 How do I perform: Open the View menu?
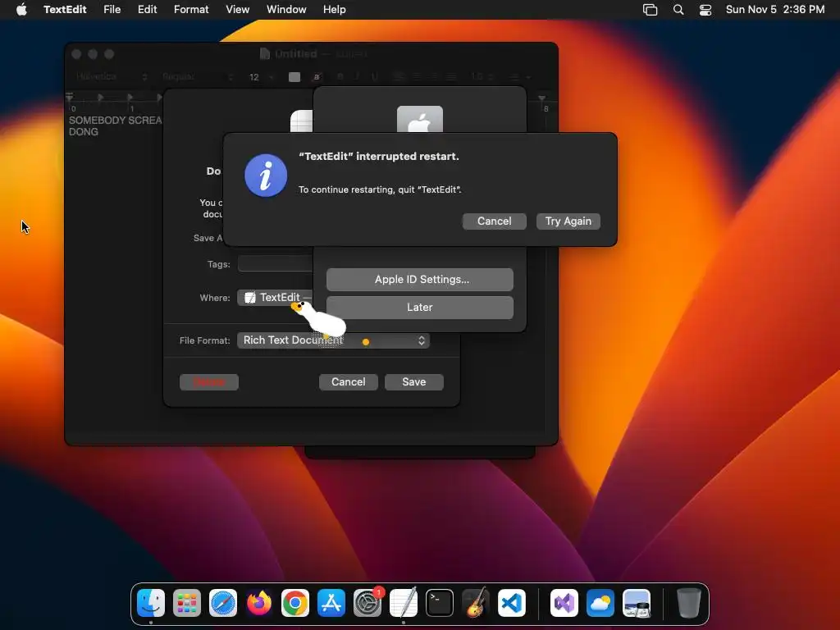tap(237, 10)
